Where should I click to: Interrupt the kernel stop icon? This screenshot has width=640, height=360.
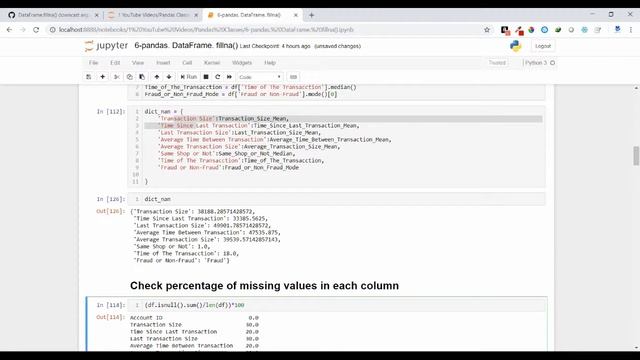(206, 77)
